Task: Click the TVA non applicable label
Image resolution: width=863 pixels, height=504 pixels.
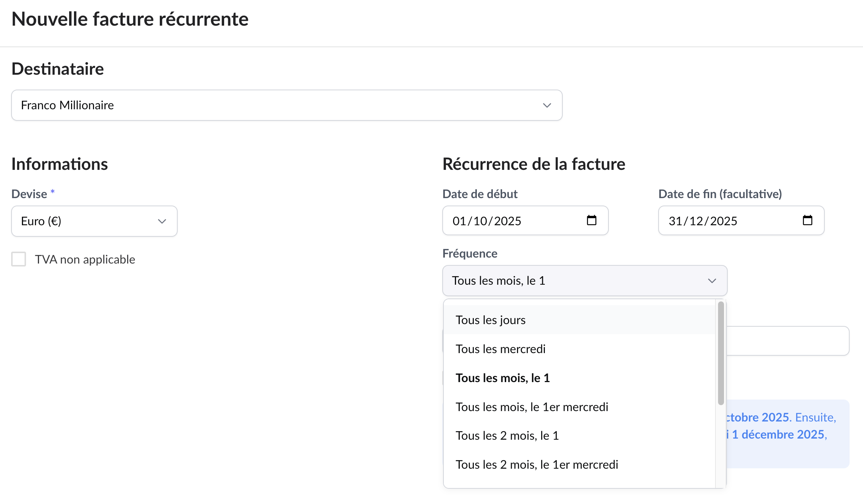Action: (85, 259)
